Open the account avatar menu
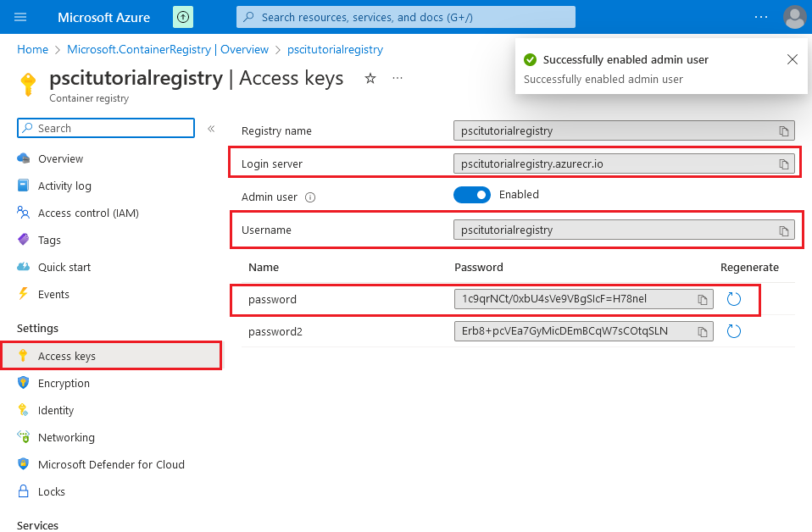812x532 pixels. (x=794, y=17)
